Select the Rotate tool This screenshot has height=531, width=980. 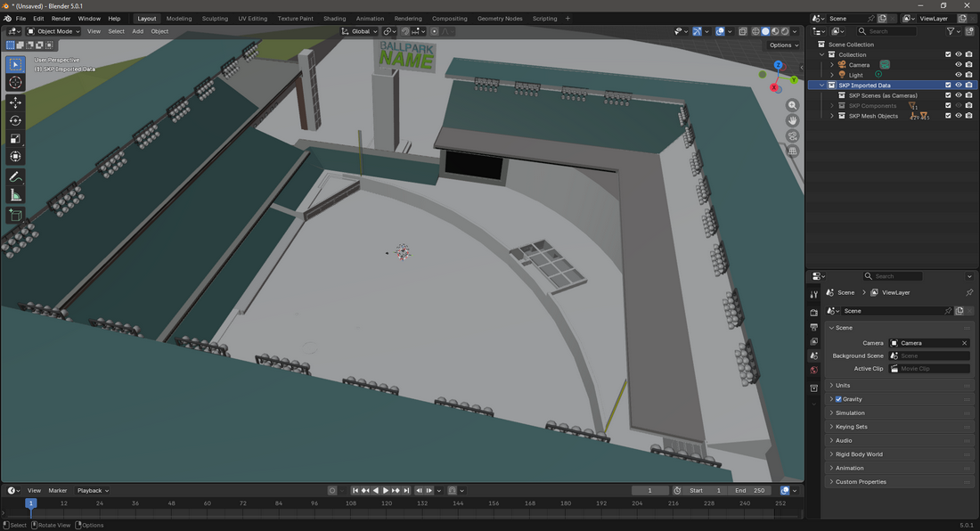(15, 120)
